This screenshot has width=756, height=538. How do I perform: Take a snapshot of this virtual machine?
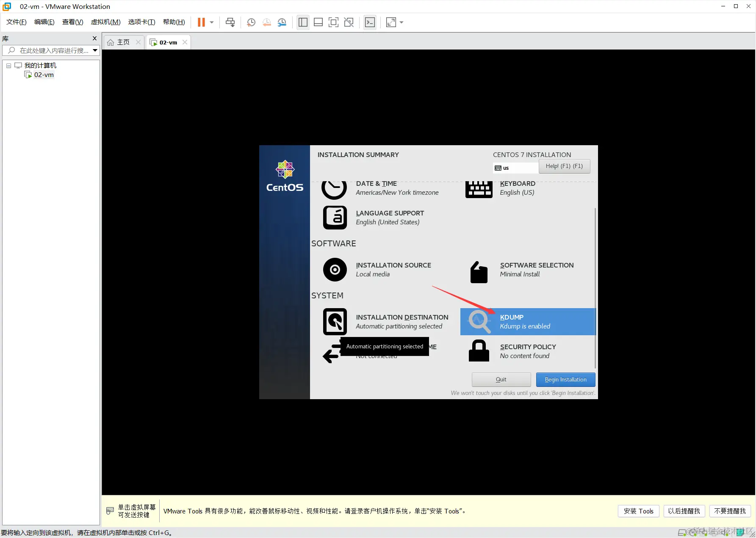pos(251,22)
